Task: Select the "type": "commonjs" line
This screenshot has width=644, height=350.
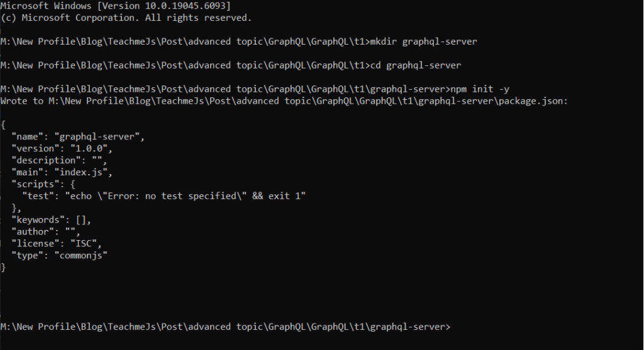Action: click(60, 256)
